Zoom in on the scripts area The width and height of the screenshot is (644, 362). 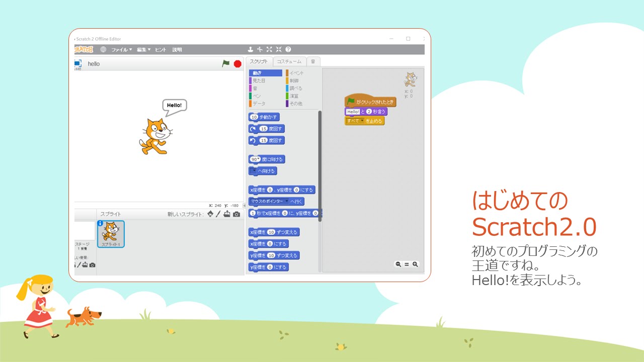415,264
